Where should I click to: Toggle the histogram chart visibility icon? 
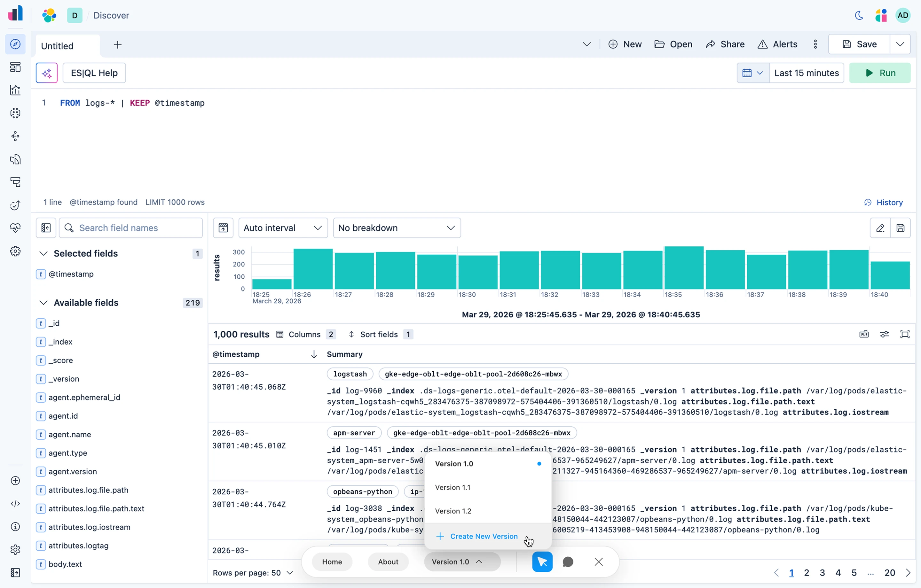coord(223,228)
